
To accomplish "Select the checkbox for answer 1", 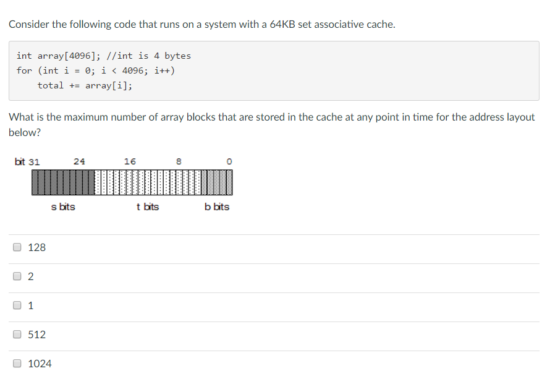I will click(x=17, y=305).
